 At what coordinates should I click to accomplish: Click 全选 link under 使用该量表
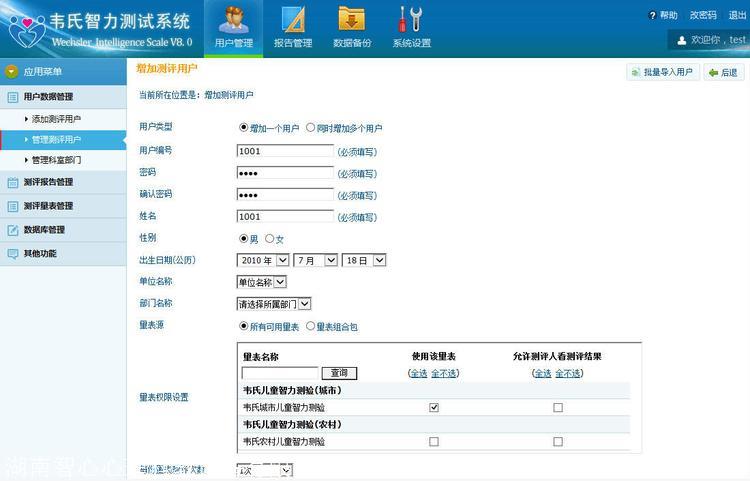pyautogui.click(x=419, y=373)
